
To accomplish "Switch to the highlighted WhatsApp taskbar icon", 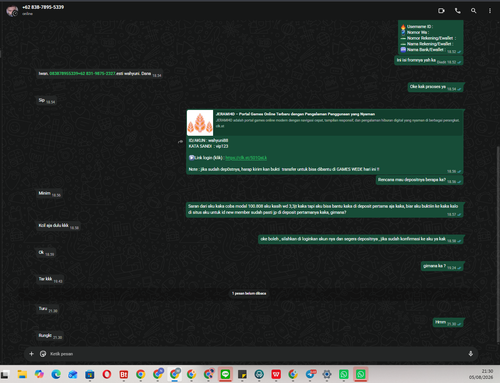I will point(361,374).
